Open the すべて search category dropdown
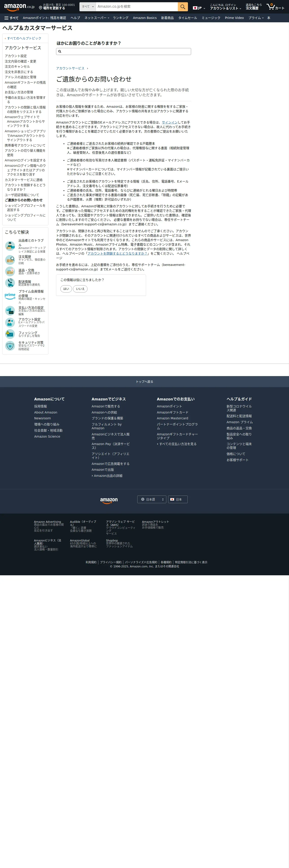 [x=88, y=6]
